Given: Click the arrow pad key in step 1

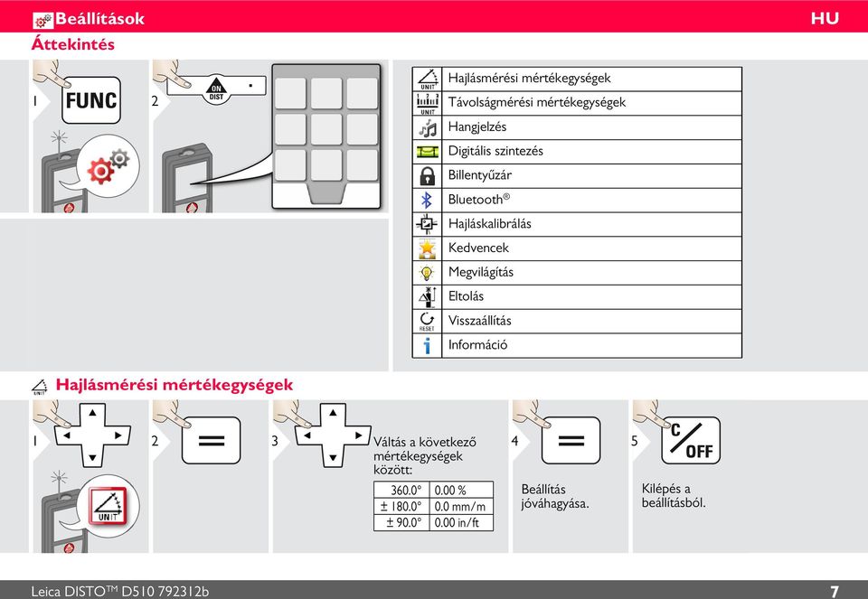Looking at the screenshot, I should point(92,435).
